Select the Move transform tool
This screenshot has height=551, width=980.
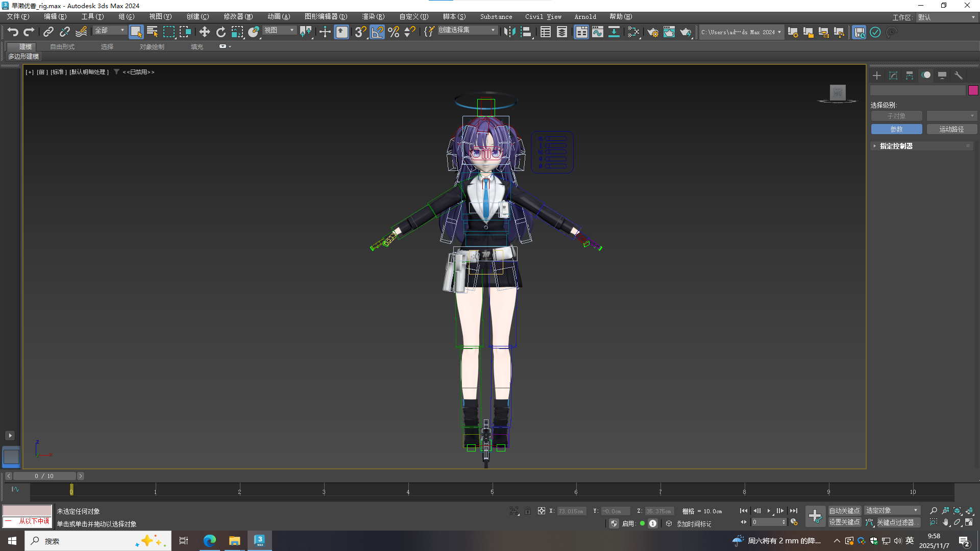tap(204, 32)
